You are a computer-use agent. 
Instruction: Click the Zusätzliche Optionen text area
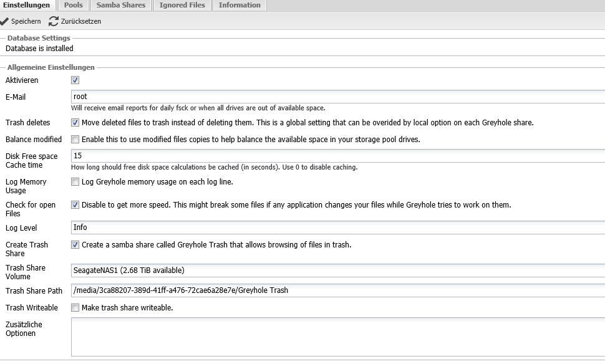pyautogui.click(x=337, y=337)
